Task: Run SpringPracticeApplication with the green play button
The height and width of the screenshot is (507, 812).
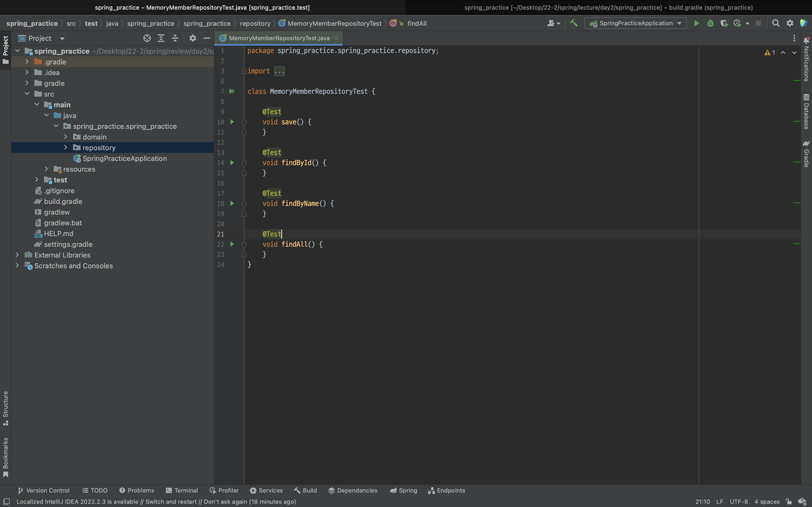Action: coord(697,23)
